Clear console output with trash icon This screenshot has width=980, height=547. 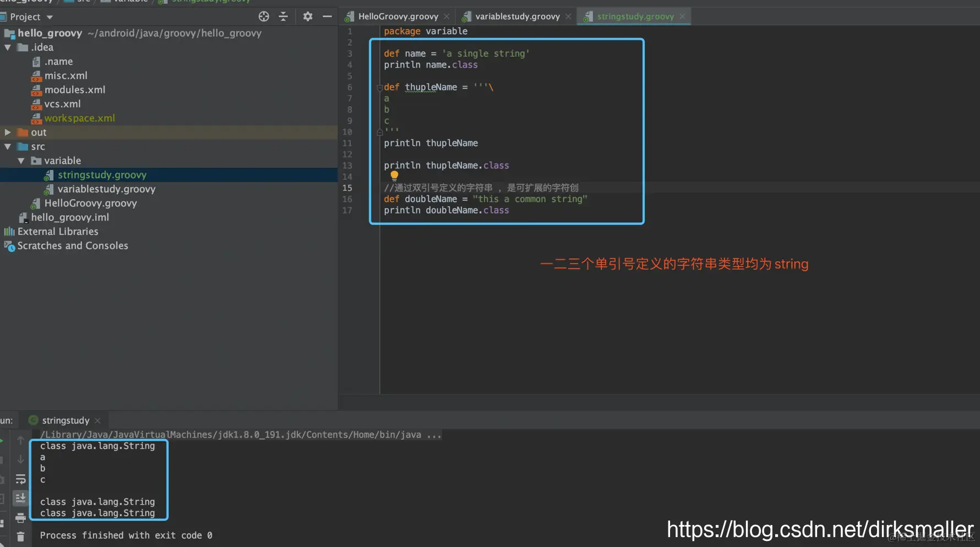20,537
